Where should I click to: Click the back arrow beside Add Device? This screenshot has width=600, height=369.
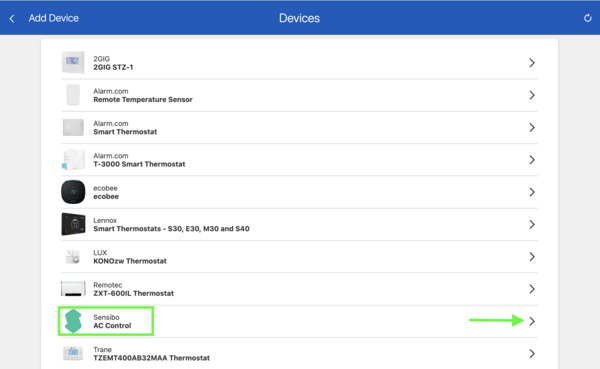pos(12,18)
